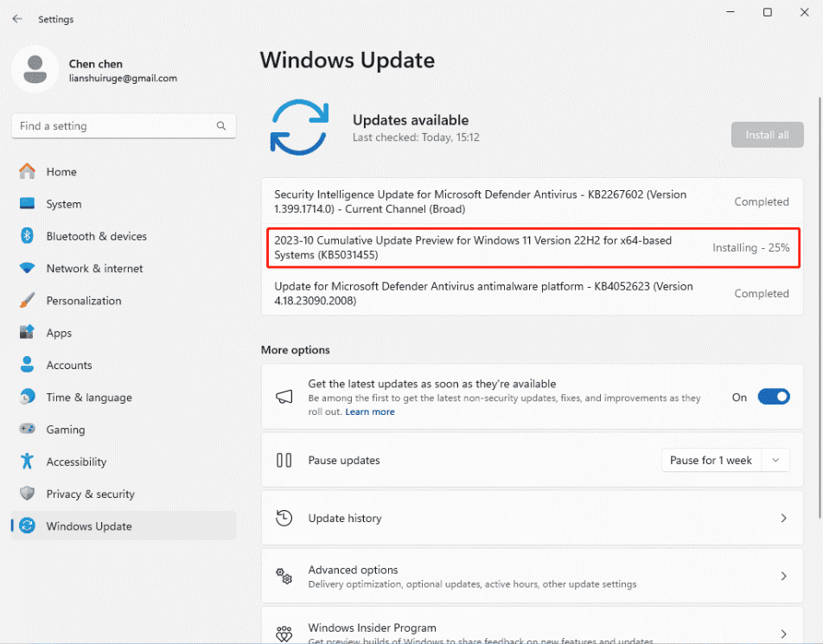Viewport: 823px width, 644px height.
Task: Open Time & language settings
Action: [89, 398]
